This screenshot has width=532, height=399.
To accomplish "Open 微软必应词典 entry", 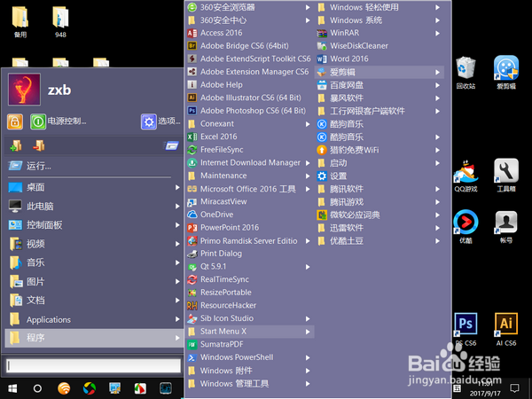I will click(x=379, y=215).
